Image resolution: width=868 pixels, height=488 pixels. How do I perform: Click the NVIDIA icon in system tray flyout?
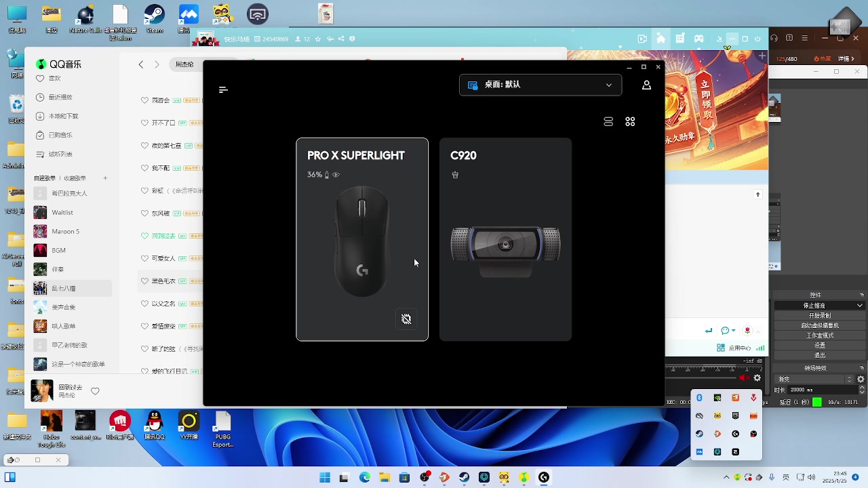pos(717,397)
